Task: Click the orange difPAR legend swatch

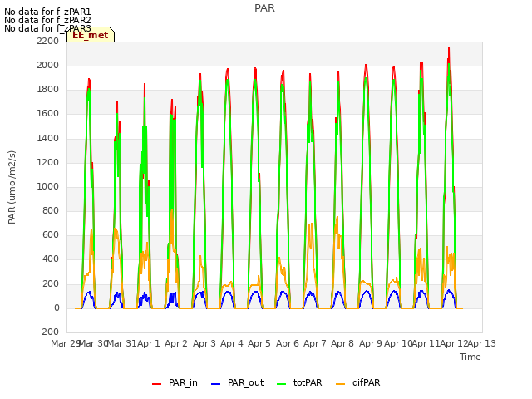Action: point(340,384)
